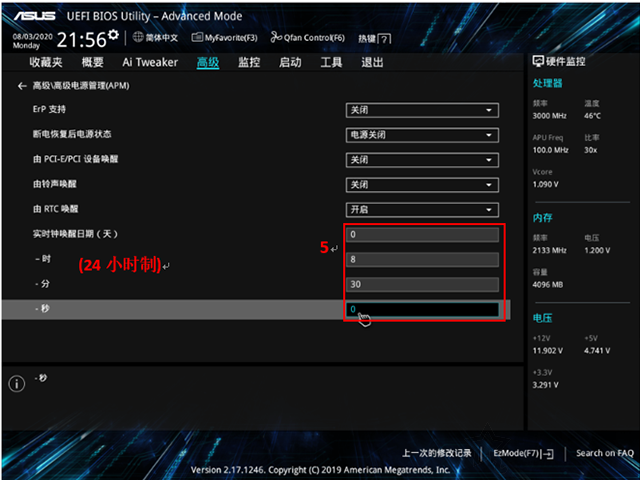Screen dimensions: 640x480
Task: Click the 热键 question mark icon
Action: pyautogui.click(x=384, y=39)
